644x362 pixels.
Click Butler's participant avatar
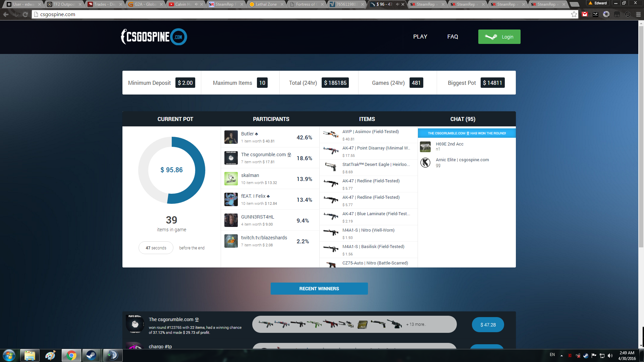point(231,137)
